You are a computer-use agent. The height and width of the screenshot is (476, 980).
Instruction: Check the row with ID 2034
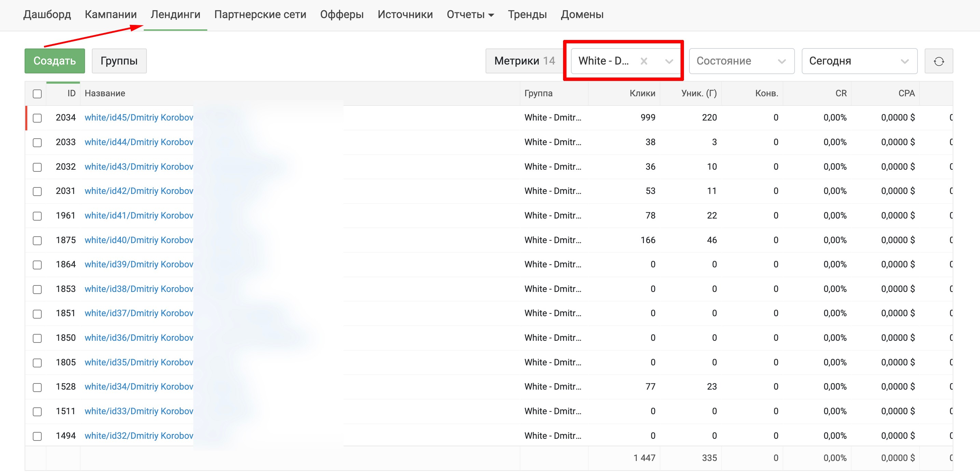pyautogui.click(x=37, y=118)
